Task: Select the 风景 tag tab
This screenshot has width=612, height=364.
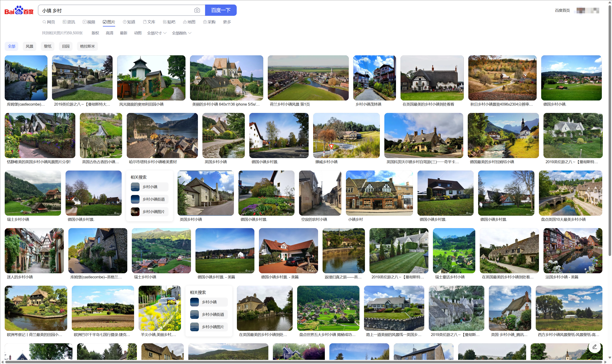Action: click(29, 46)
